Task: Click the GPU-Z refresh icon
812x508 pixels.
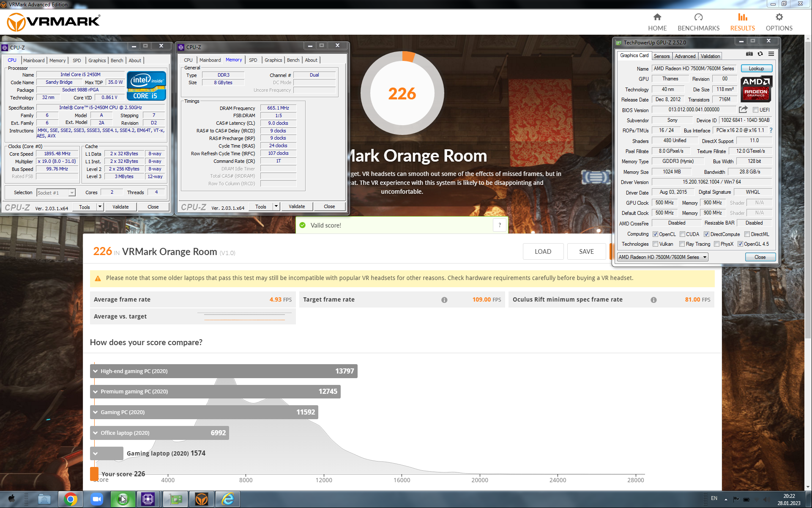Action: click(x=760, y=54)
